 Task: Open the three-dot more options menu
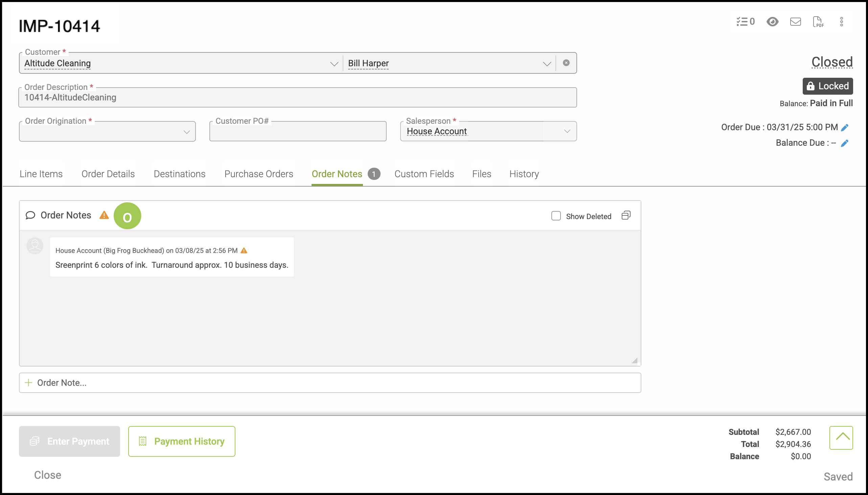(x=842, y=22)
